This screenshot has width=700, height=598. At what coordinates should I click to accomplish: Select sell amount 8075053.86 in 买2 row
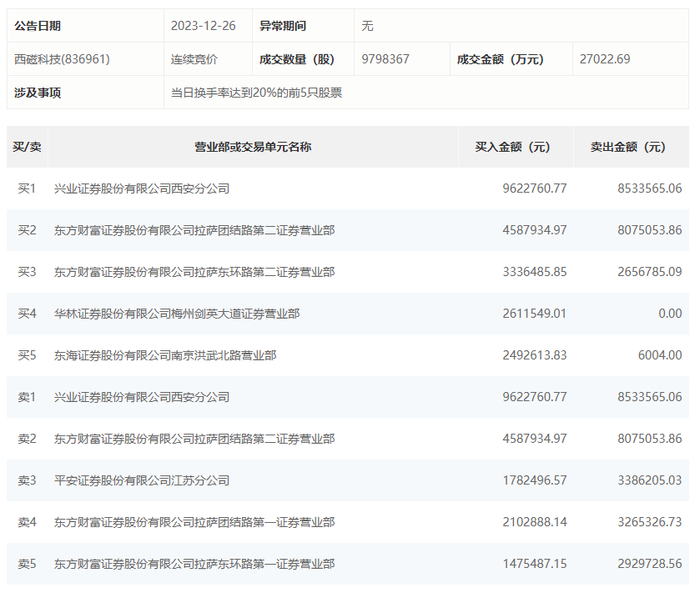pos(650,230)
